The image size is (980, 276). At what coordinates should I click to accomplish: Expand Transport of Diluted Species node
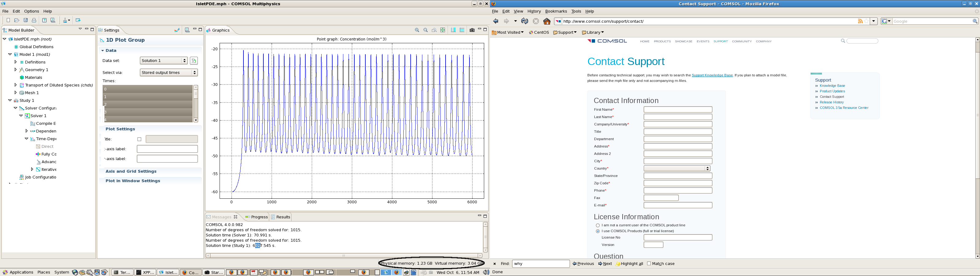click(16, 85)
